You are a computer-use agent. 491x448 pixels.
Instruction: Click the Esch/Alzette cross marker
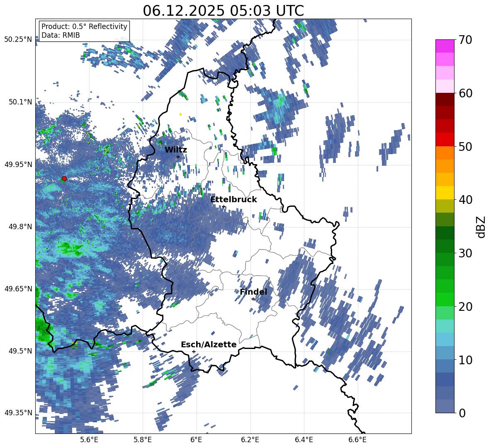coord(194,351)
